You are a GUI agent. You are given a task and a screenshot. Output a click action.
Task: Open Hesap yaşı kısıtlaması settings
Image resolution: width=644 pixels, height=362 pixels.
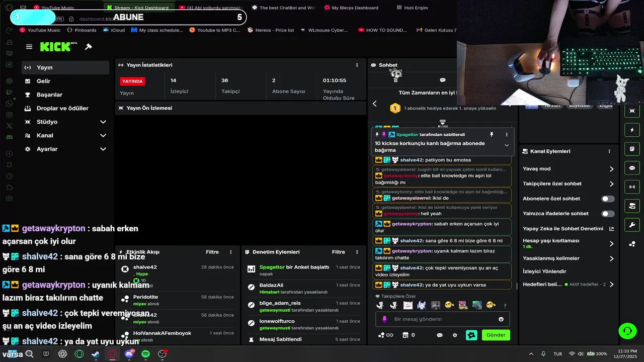(569, 243)
